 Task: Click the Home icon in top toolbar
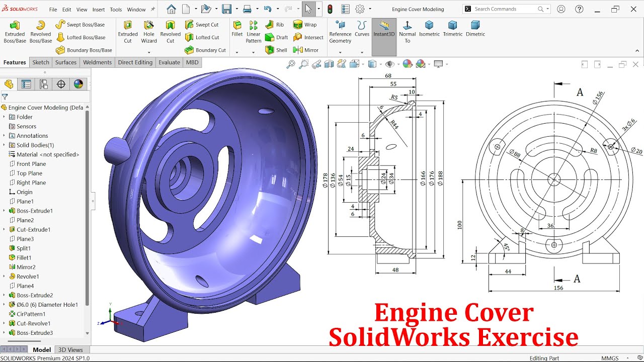pos(171,9)
